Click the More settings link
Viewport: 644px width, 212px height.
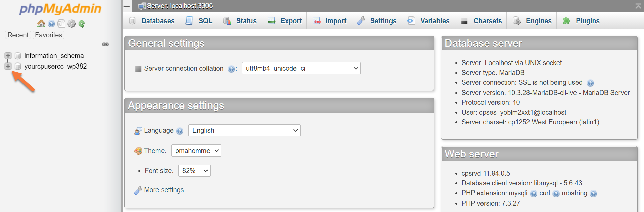pyautogui.click(x=164, y=190)
